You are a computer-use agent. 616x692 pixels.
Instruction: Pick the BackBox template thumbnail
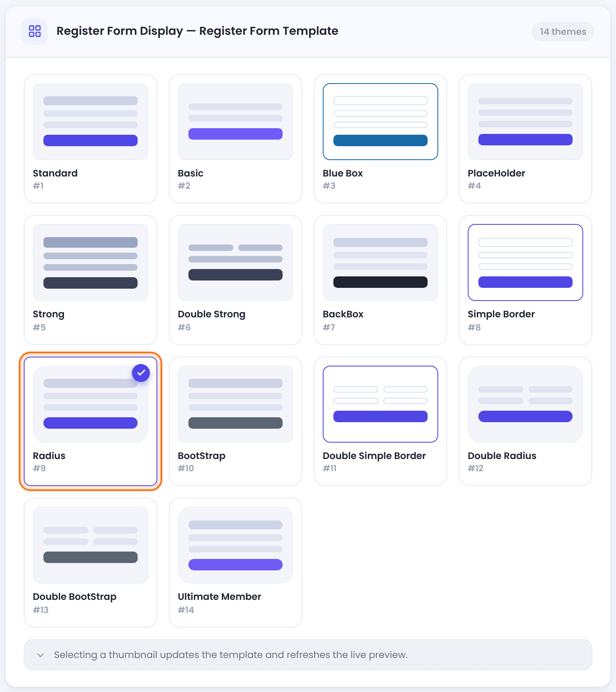(x=380, y=262)
